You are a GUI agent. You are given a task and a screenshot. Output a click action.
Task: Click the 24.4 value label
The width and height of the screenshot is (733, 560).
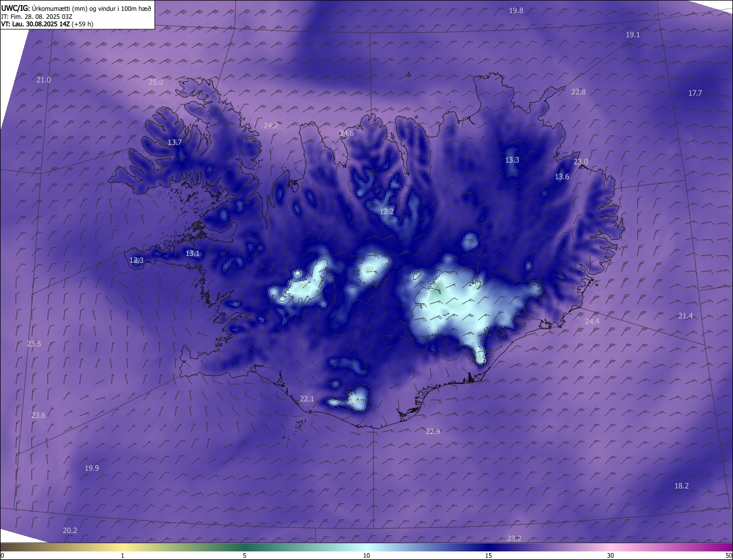(592, 321)
